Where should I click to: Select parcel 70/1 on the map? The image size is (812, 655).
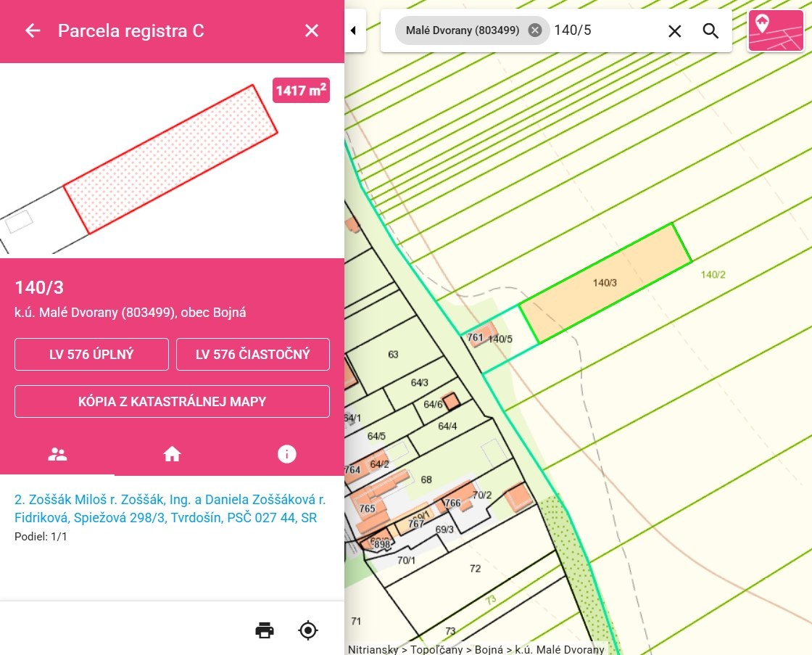[406, 560]
